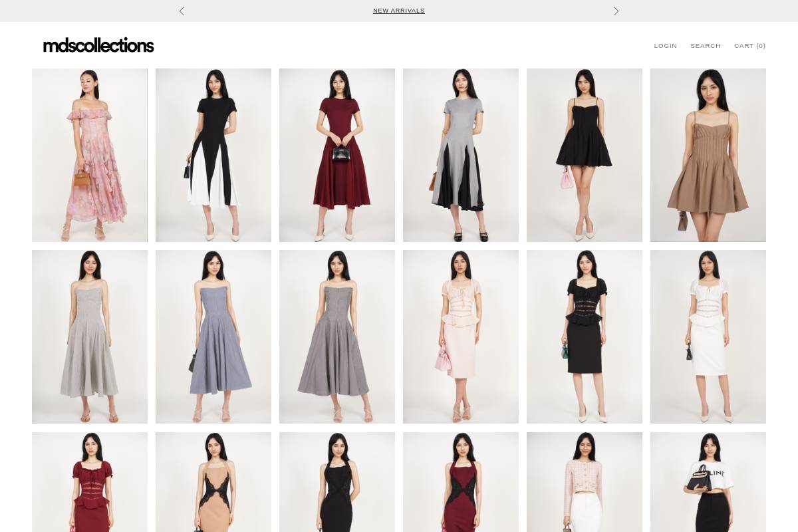Open the NEW ARRIVALS link
This screenshot has height=532, width=798.
coord(399,11)
